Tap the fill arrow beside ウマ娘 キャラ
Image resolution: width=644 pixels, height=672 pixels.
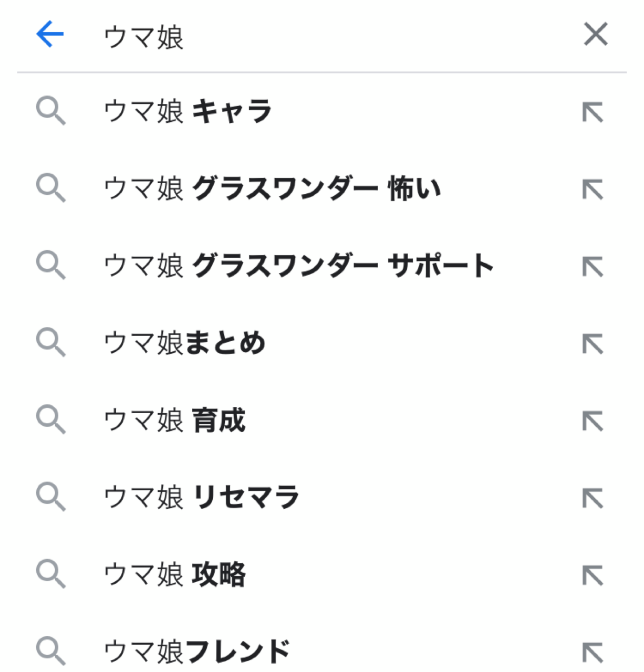tap(593, 112)
